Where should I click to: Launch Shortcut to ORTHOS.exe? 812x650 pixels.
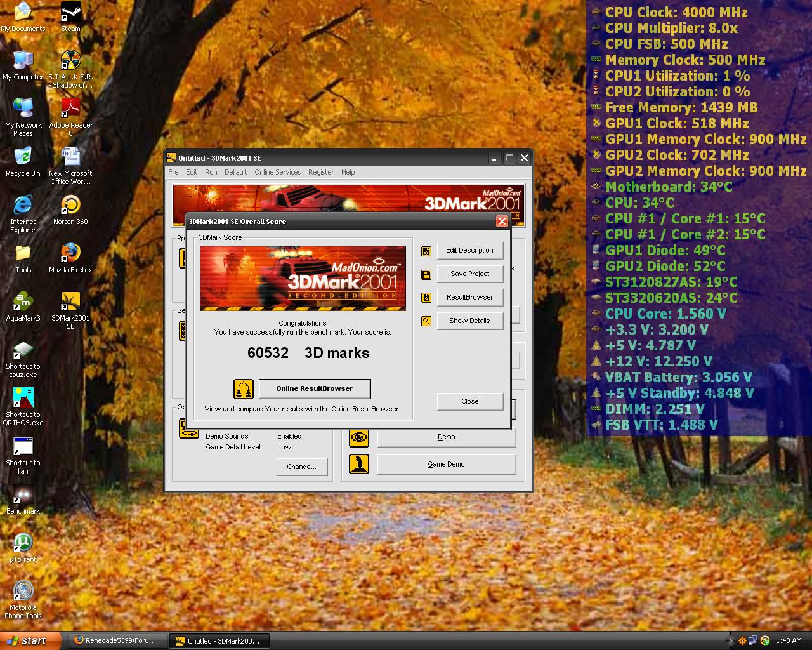(23, 407)
